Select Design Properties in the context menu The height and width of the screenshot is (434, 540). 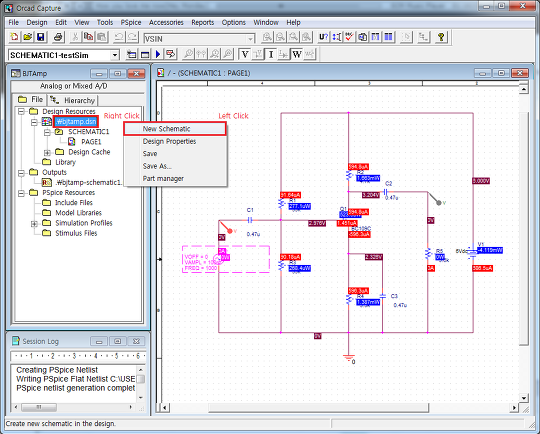pos(175,141)
